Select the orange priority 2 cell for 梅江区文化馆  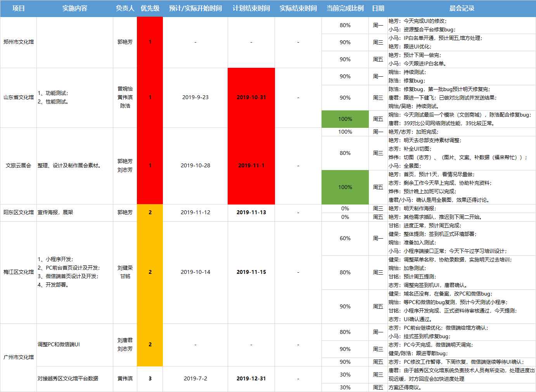[x=150, y=272]
